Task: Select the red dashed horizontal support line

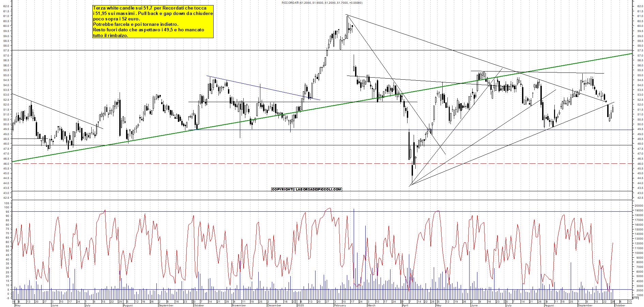Action: pyautogui.click(x=204, y=164)
